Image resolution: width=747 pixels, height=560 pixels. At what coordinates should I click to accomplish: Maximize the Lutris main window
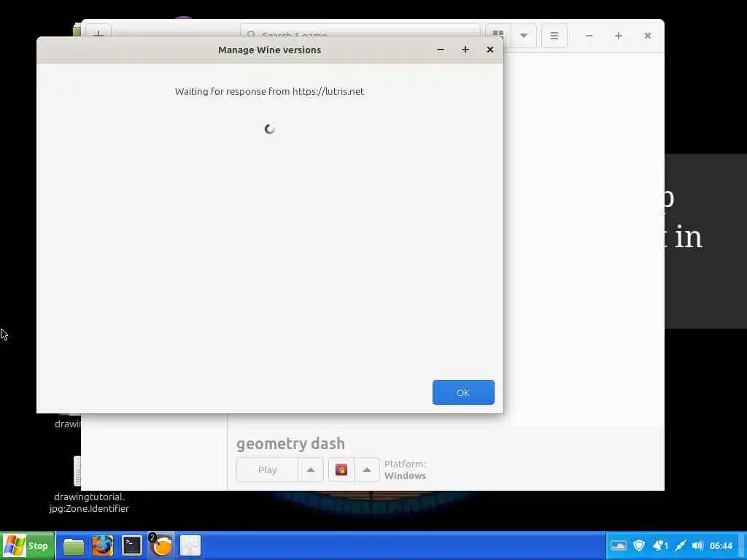click(619, 36)
